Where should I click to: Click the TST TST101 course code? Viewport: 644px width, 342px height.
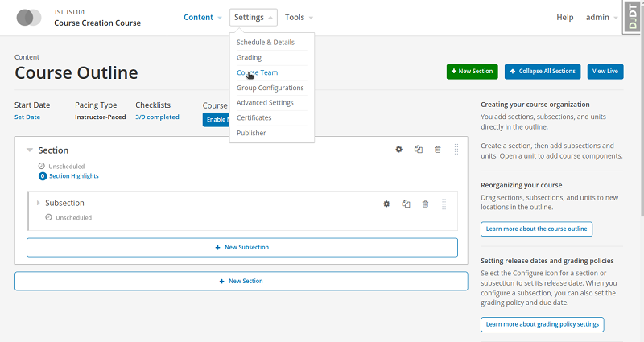pyautogui.click(x=69, y=12)
